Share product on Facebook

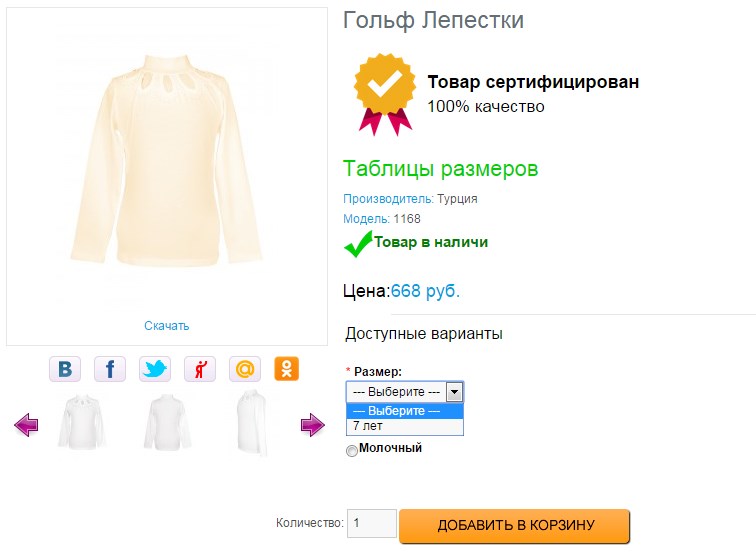tap(110, 369)
